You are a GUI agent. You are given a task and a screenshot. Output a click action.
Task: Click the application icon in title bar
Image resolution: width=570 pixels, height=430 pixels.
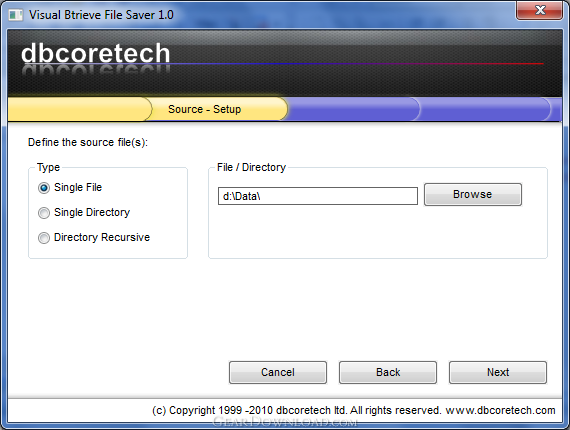[16, 15]
